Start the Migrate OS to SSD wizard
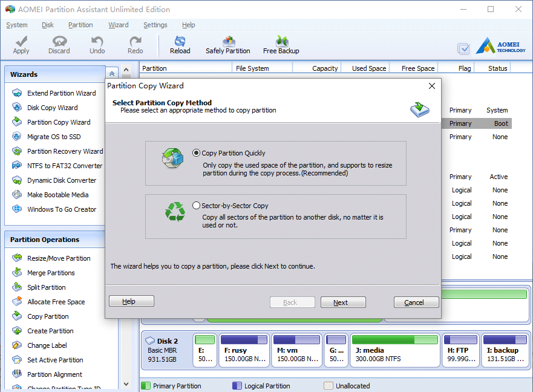Screen dimensions: 533x392 [54, 137]
